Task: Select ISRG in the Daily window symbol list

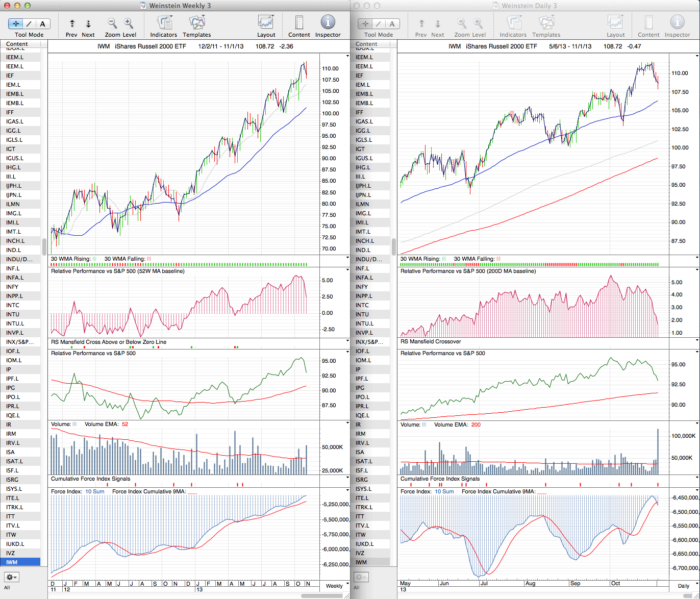Action: click(x=362, y=480)
